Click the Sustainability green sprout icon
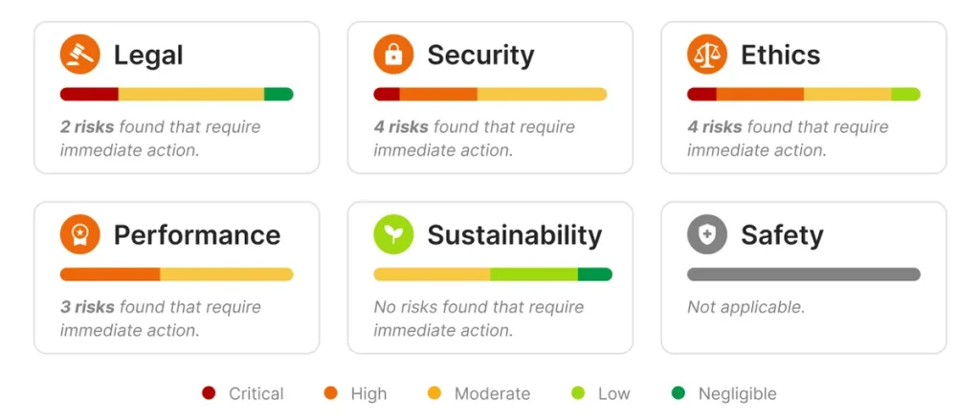 coord(393,234)
